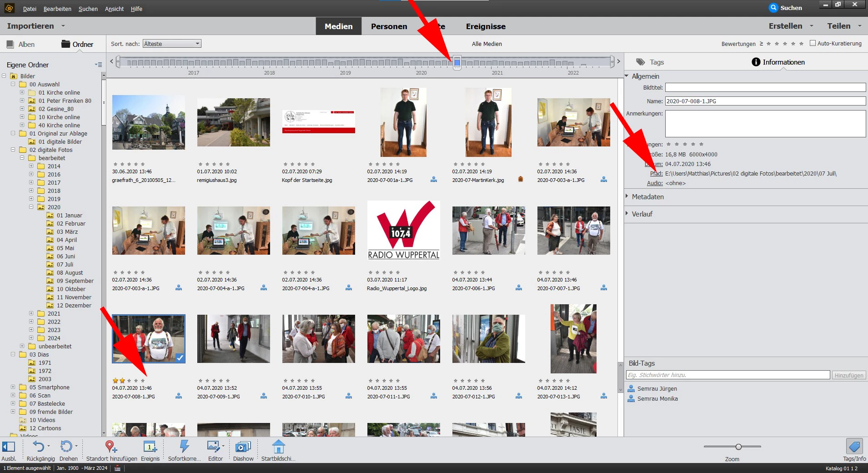Open folder view options icon beside Eigene Ordner
Screen dimensions: 868x473
pos(98,65)
